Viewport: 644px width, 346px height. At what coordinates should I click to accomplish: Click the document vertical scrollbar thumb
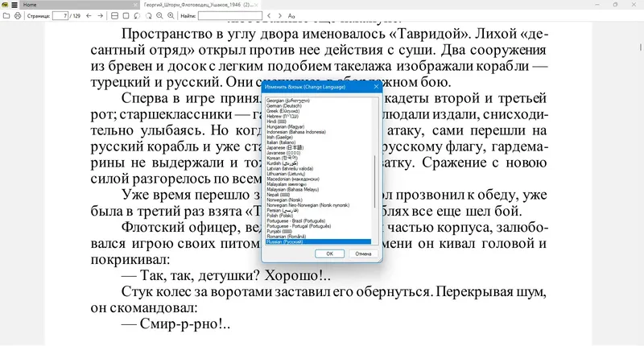coord(641,47)
